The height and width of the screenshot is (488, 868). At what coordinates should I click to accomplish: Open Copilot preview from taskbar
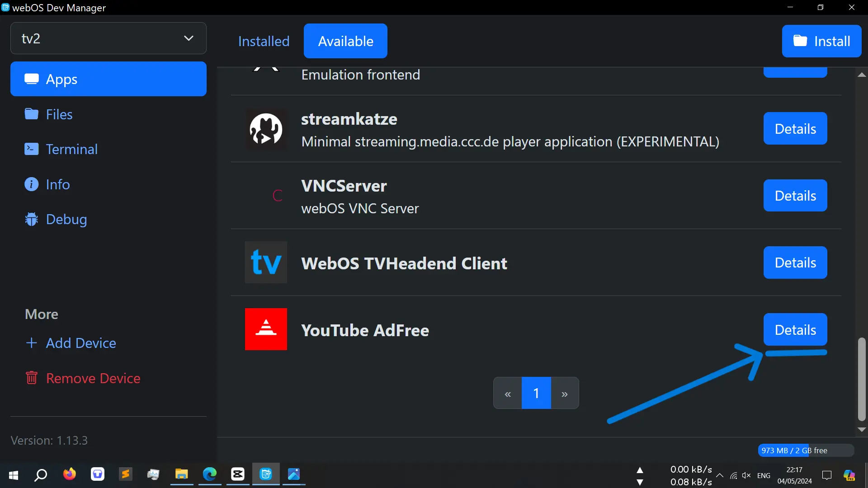pyautogui.click(x=849, y=475)
